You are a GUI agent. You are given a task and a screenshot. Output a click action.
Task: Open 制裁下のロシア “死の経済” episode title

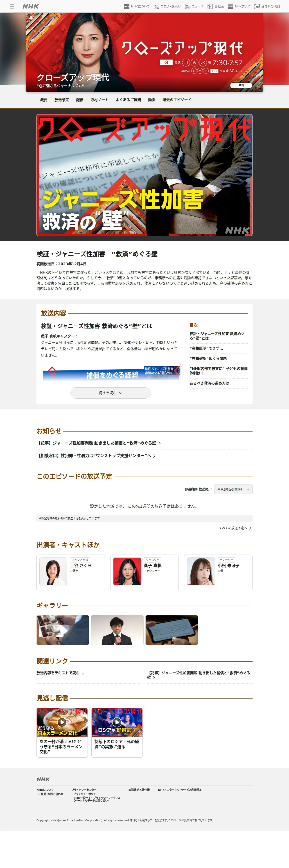pyautogui.click(x=117, y=744)
